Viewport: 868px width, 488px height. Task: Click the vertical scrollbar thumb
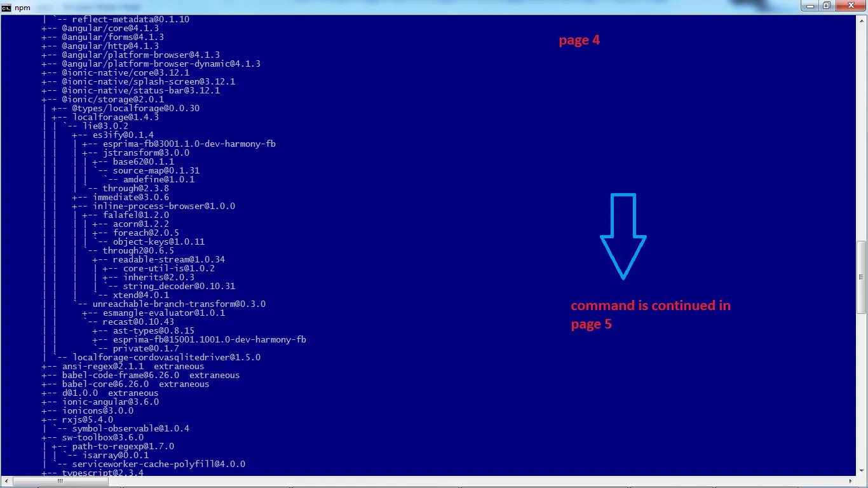(x=861, y=276)
